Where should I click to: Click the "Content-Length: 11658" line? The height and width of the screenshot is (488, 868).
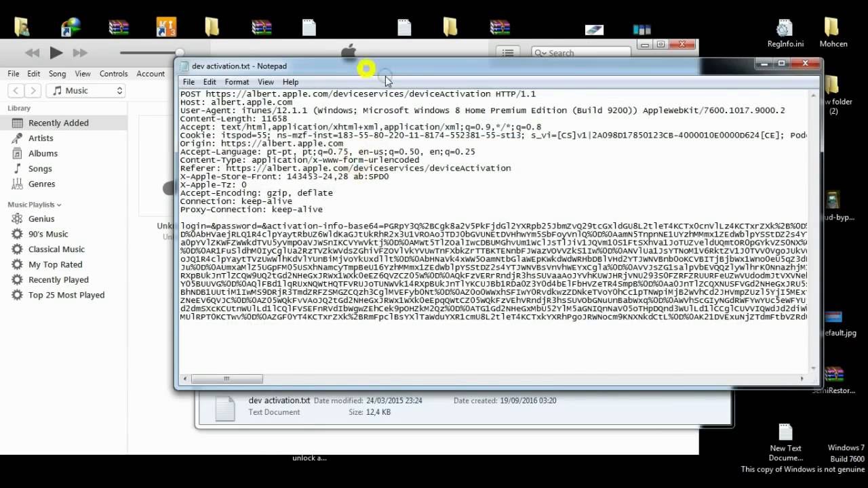click(x=233, y=119)
